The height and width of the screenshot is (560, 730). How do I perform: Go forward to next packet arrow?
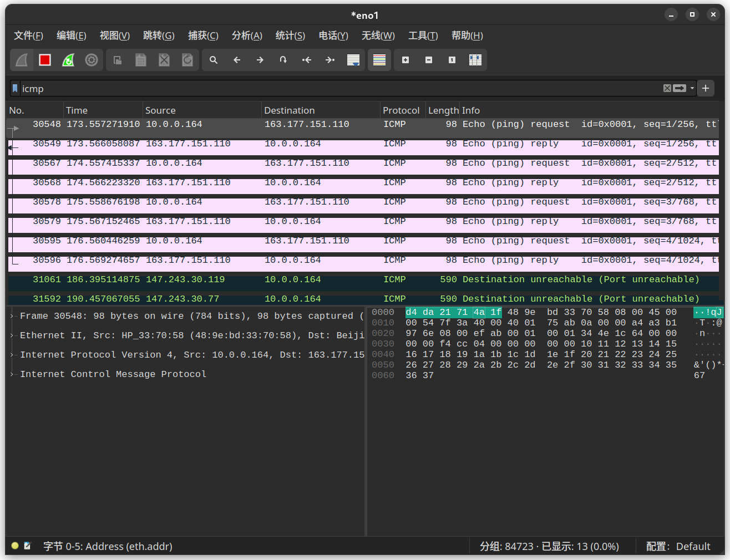(x=260, y=60)
